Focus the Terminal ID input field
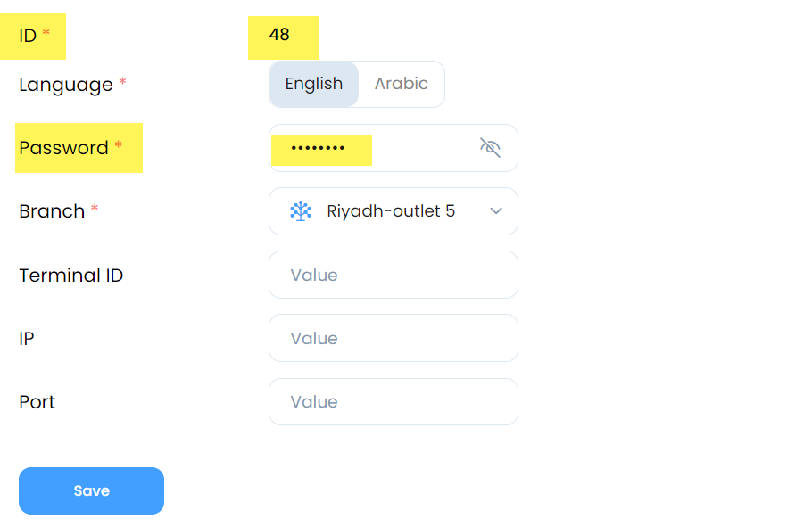The height and width of the screenshot is (527, 812). click(x=394, y=275)
